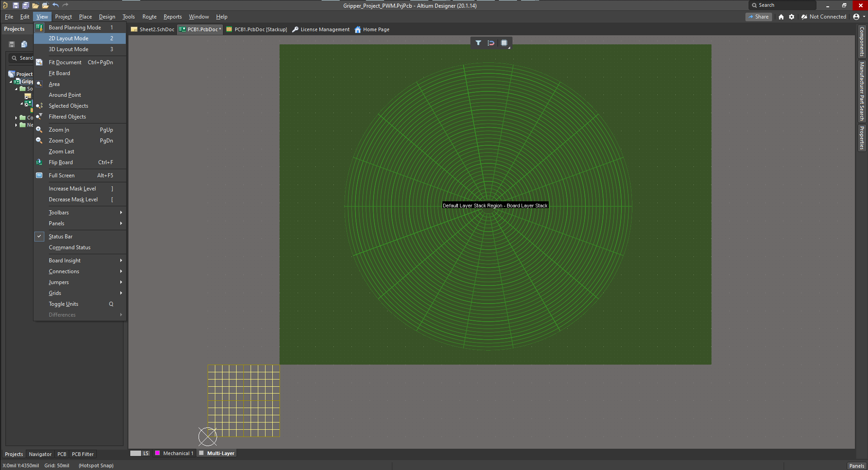Click the Open Project icon in the title bar
This screenshot has height=470, width=868.
coord(45,5)
